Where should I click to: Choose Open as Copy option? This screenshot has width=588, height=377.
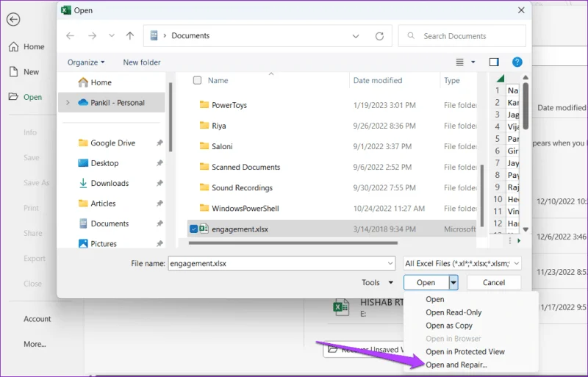click(x=449, y=326)
